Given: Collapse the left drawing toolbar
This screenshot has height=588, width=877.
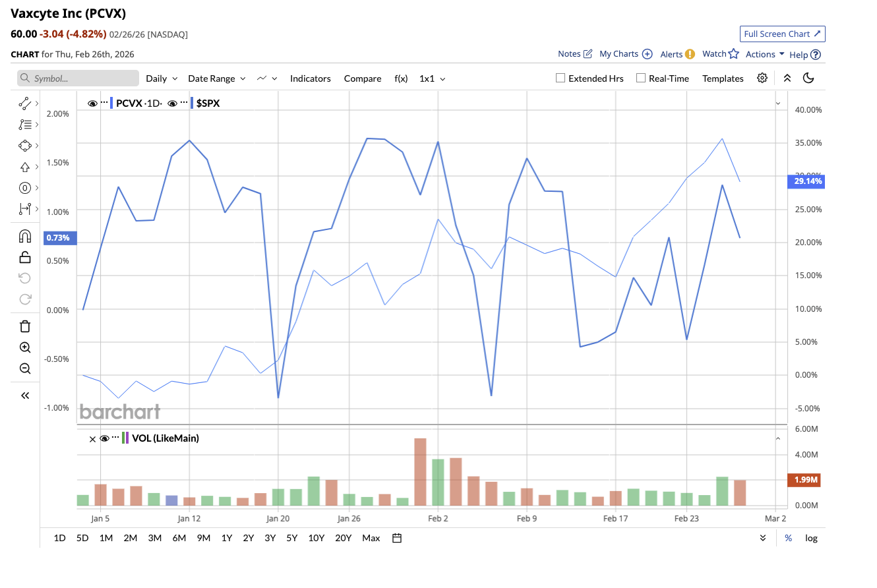Looking at the screenshot, I should tap(25, 396).
